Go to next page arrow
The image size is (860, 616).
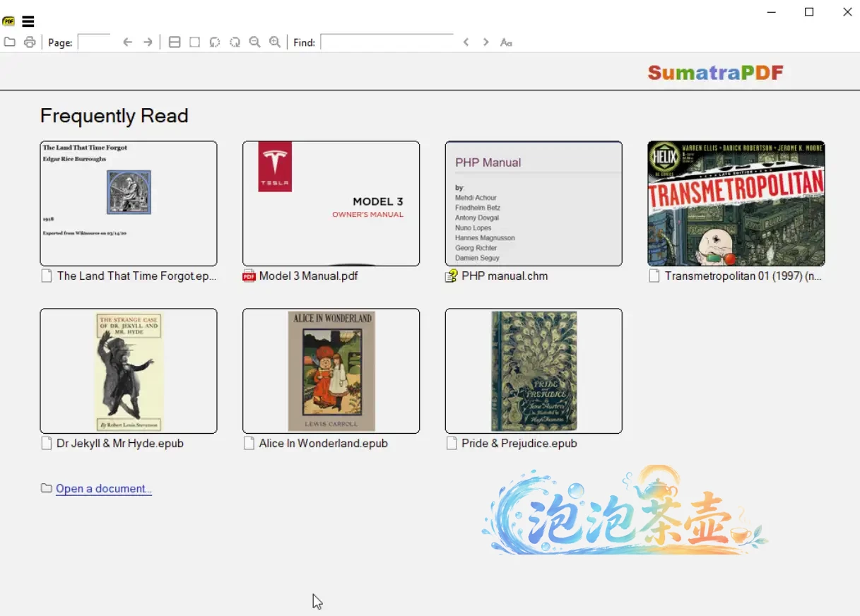click(x=148, y=42)
